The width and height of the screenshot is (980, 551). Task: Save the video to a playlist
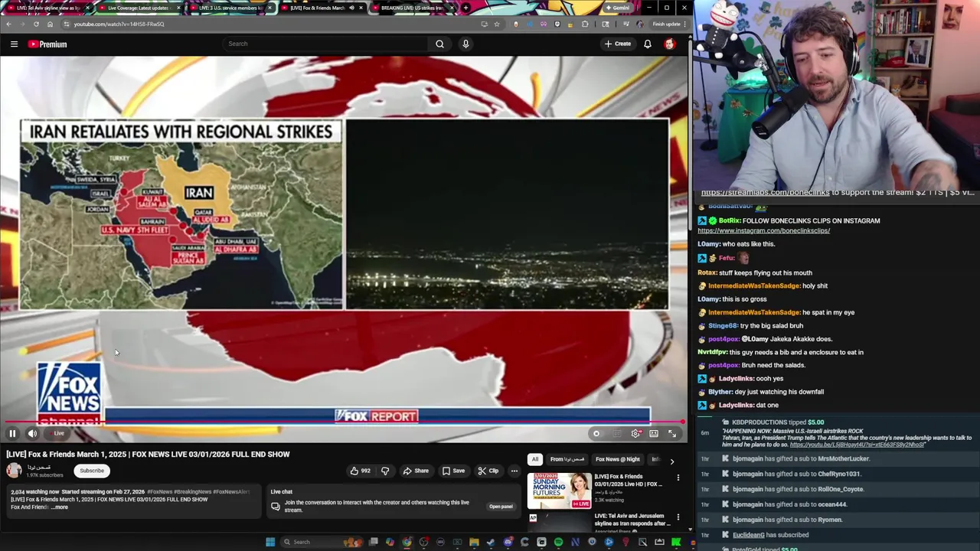(453, 471)
